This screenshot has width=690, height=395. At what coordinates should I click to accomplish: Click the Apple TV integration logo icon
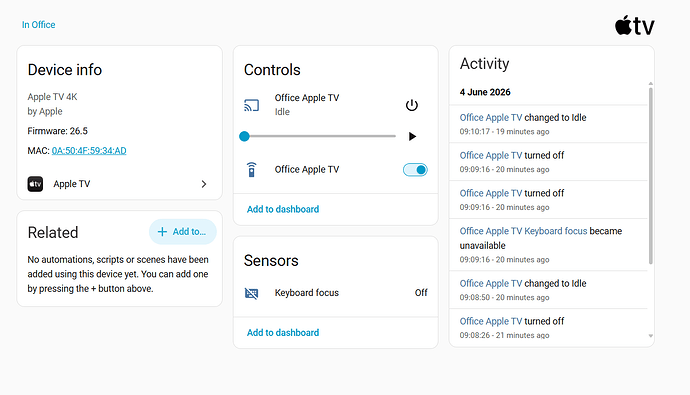click(x=35, y=184)
